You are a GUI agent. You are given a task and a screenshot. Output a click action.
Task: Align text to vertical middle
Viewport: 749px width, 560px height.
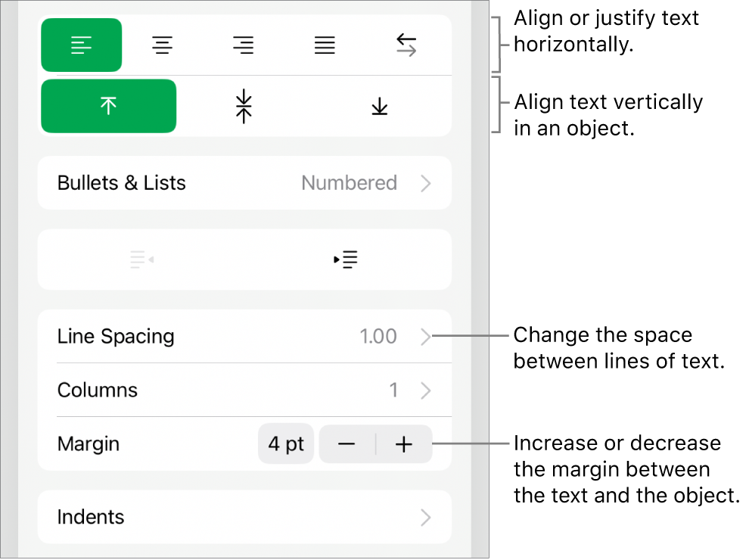(x=244, y=107)
